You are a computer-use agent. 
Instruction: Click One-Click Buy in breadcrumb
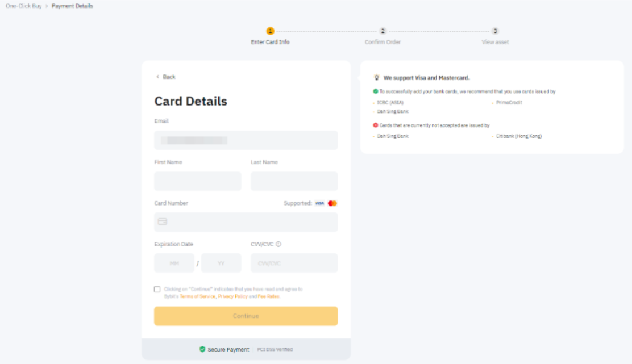23,6
